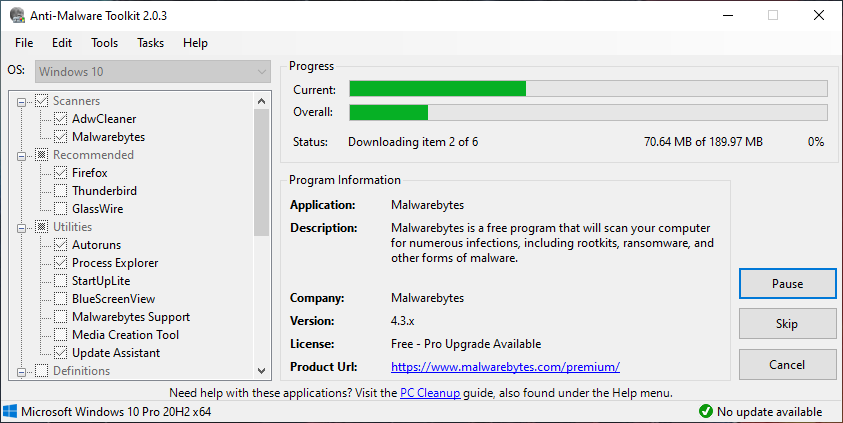This screenshot has width=843, height=423.
Task: Open the Tasks menu
Action: click(x=151, y=43)
